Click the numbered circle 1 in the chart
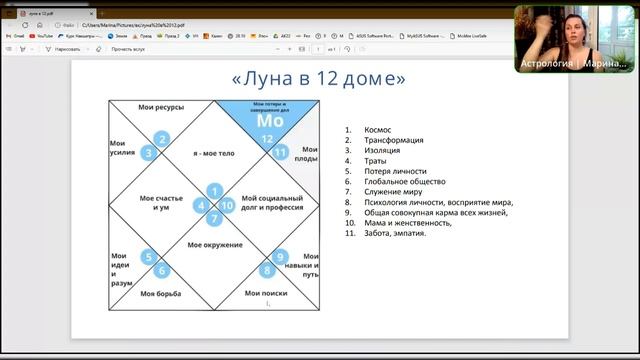 tap(215, 191)
